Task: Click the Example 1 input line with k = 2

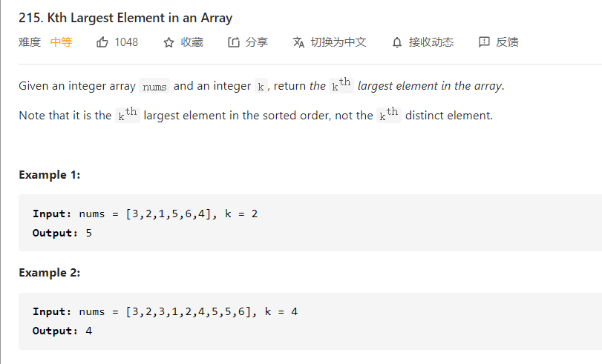Action: [145, 214]
